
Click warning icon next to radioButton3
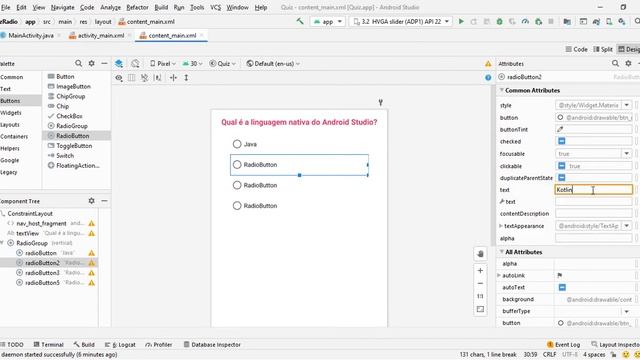pos(91,273)
